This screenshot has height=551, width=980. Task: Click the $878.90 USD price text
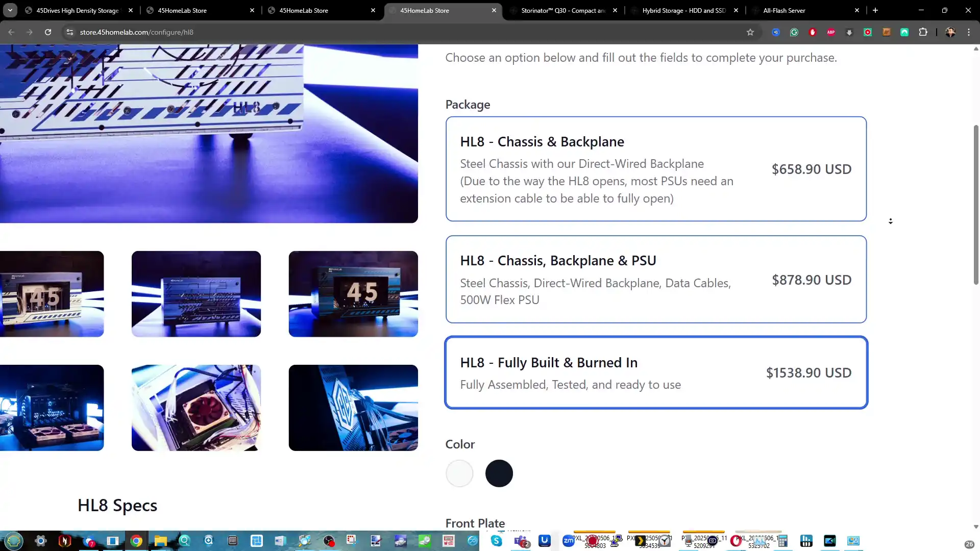pos(812,280)
